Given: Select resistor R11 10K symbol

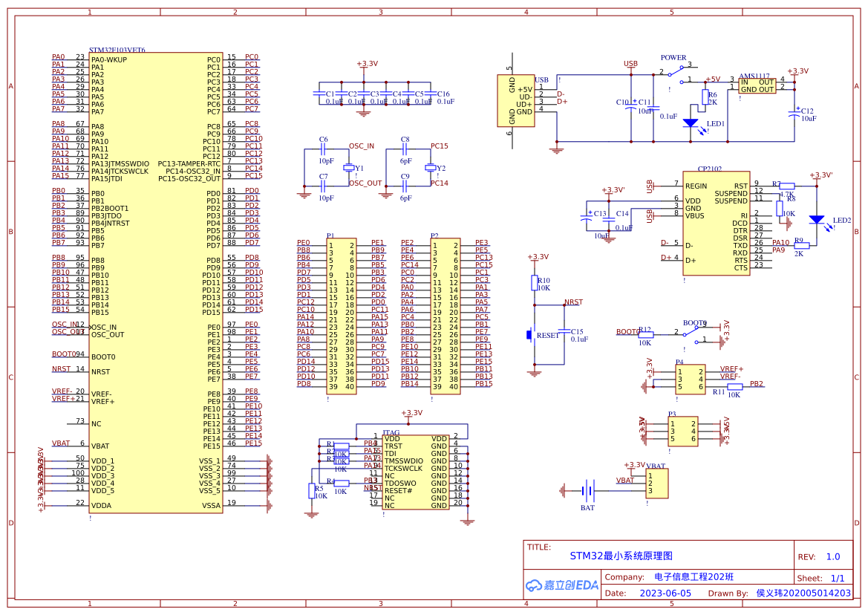Looking at the screenshot, I should 734,386.
